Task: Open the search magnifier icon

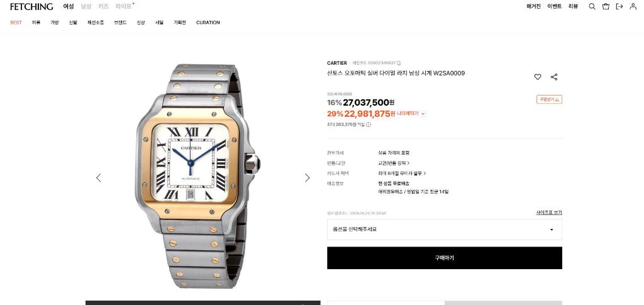Action: (x=592, y=6)
